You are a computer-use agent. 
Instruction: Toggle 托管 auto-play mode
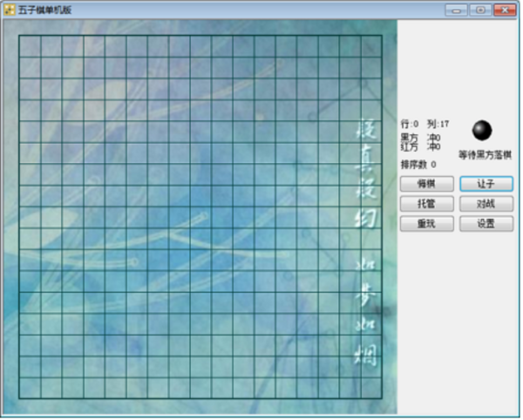425,204
